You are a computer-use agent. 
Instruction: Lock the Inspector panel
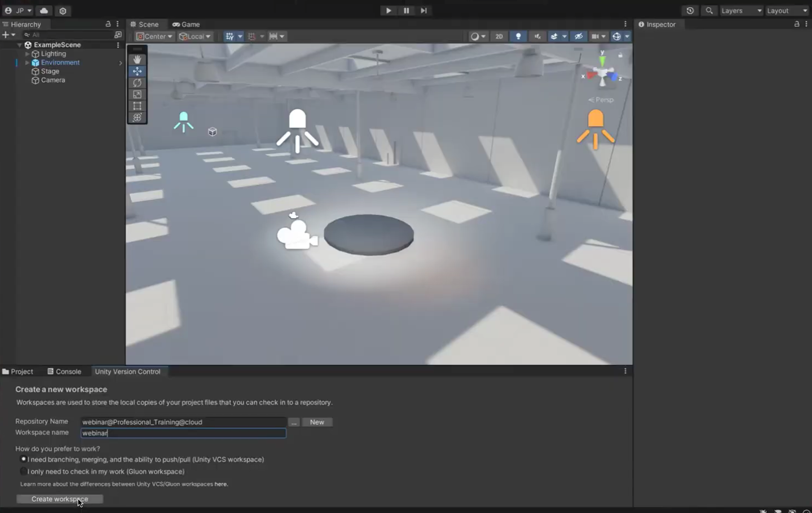point(797,24)
